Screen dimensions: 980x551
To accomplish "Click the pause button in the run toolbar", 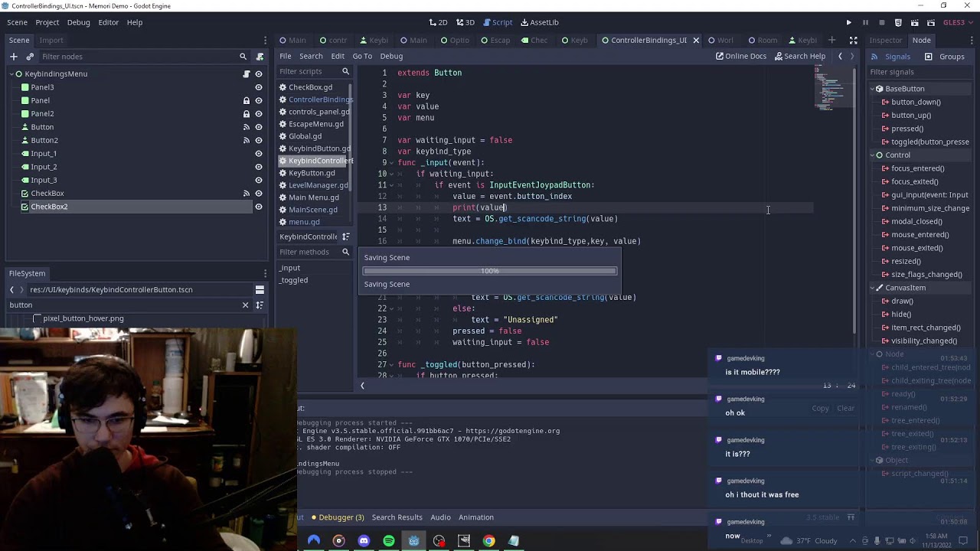I will pyautogui.click(x=865, y=22).
